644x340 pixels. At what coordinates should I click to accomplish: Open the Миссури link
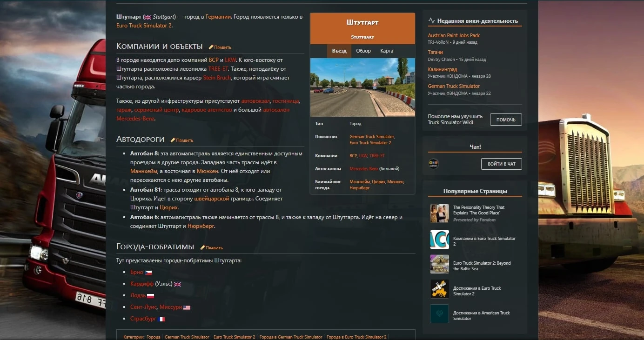[171, 307]
